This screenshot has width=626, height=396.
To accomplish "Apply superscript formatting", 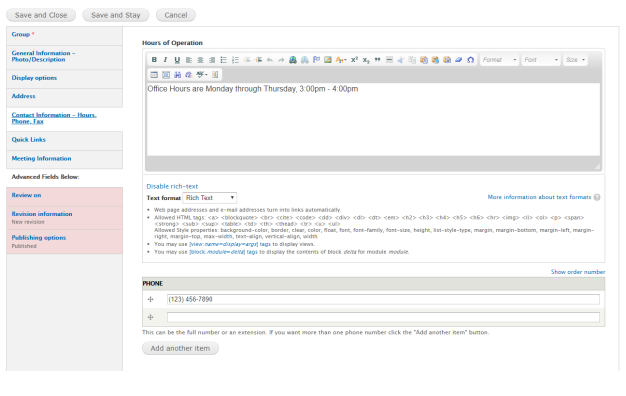I will coord(354,60).
